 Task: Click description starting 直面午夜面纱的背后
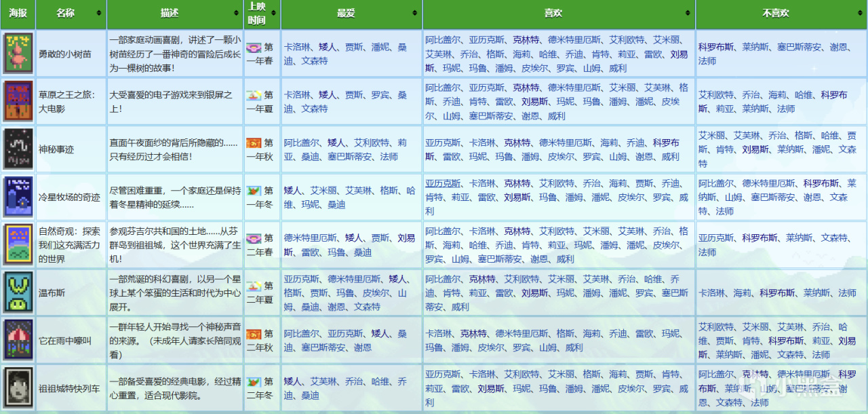click(174, 150)
